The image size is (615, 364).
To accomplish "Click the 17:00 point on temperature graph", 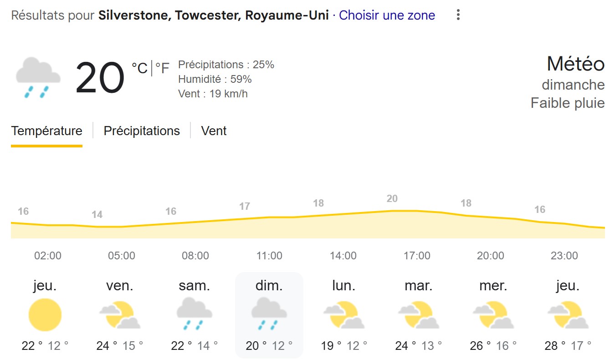I will tap(417, 211).
